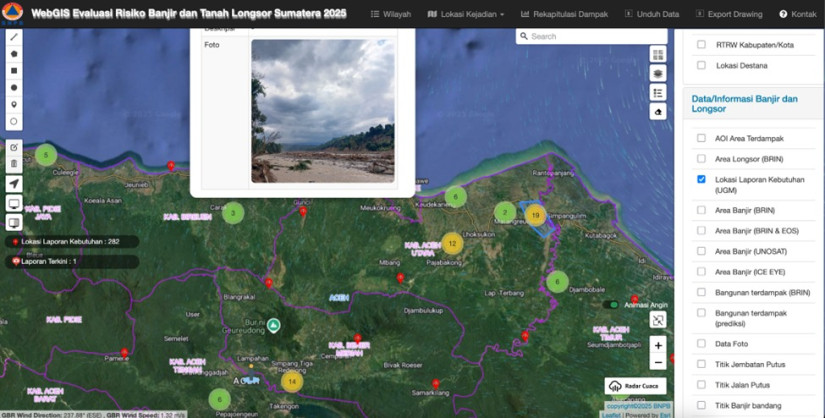This screenshot has height=418, width=825.
Task: Toggle the Animasi Angin switch
Action: point(611,305)
